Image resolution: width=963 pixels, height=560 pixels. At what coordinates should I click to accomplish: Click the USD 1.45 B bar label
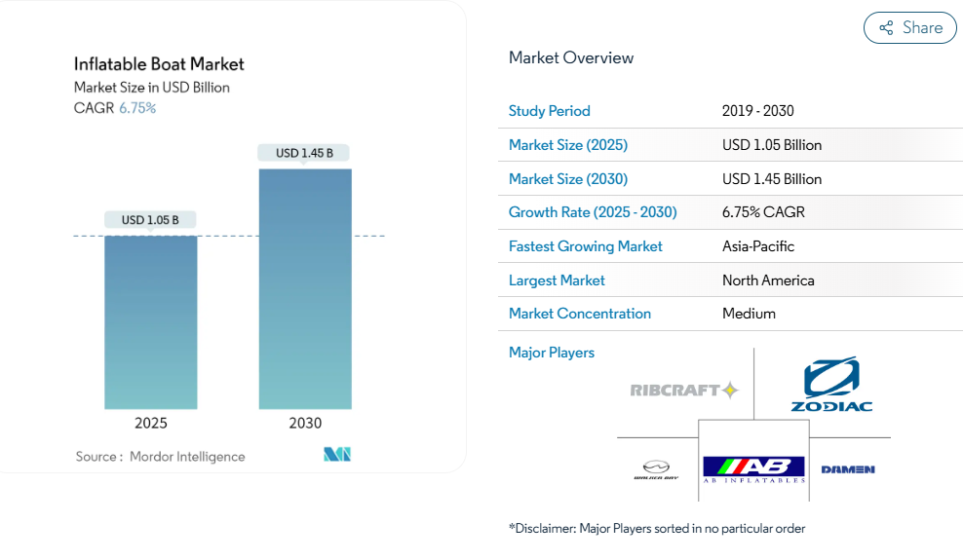pyautogui.click(x=304, y=153)
